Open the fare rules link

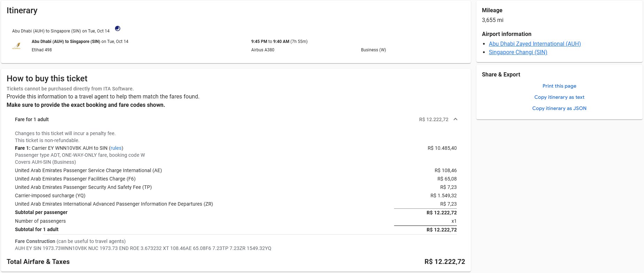tap(116, 148)
